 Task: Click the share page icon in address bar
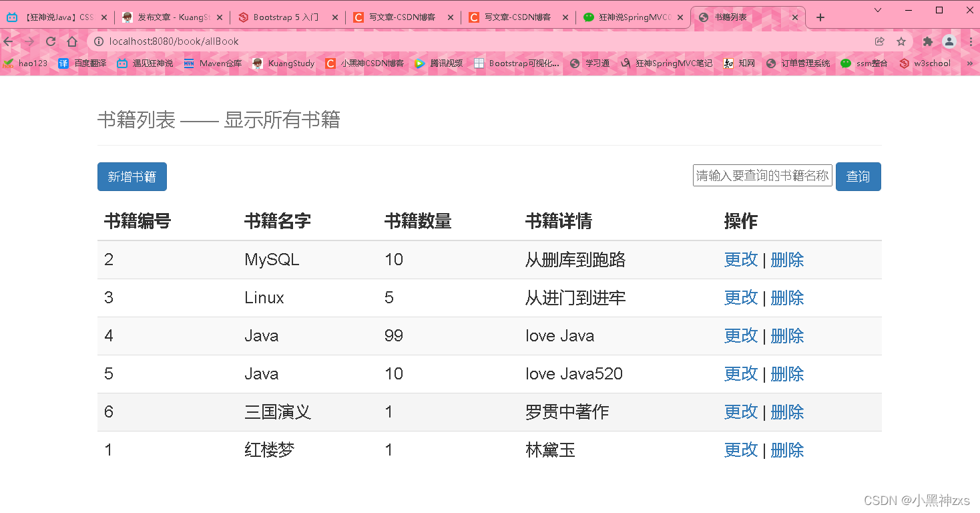coord(880,41)
